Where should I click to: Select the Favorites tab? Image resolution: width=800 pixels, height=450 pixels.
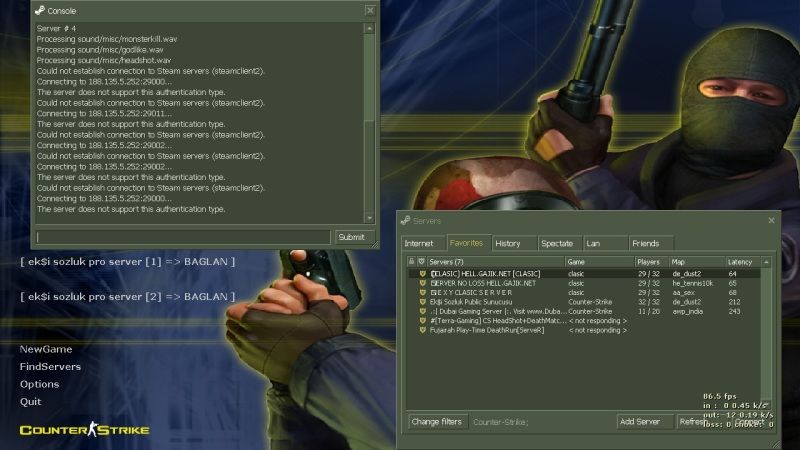tap(467, 243)
